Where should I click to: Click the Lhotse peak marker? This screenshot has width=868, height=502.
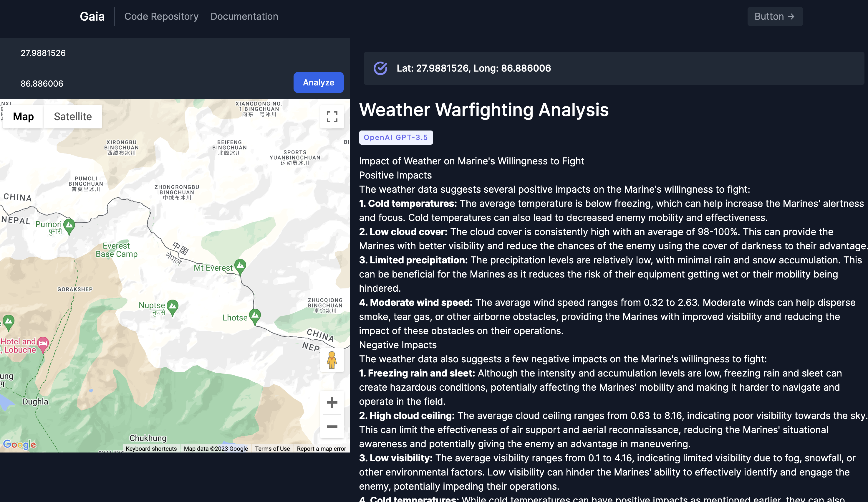point(255,316)
